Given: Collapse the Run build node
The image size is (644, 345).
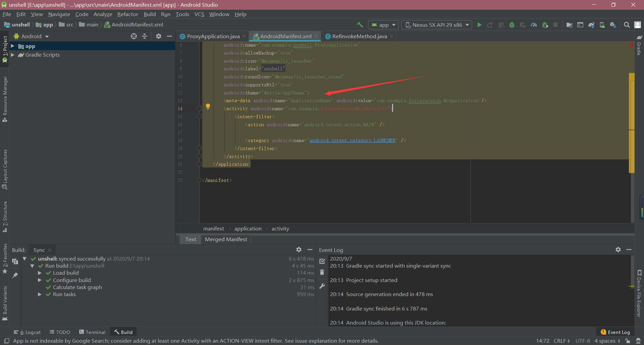Looking at the screenshot, I should click(32, 266).
